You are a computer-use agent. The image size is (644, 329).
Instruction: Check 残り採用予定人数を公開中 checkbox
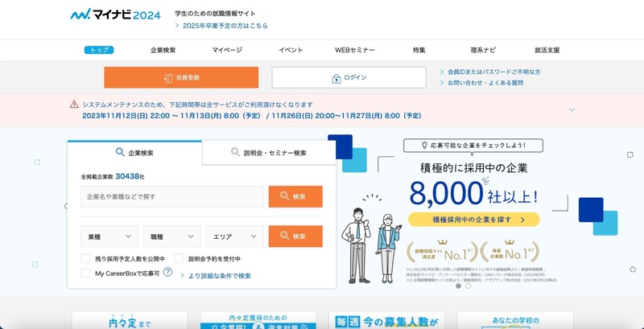pyautogui.click(x=86, y=259)
